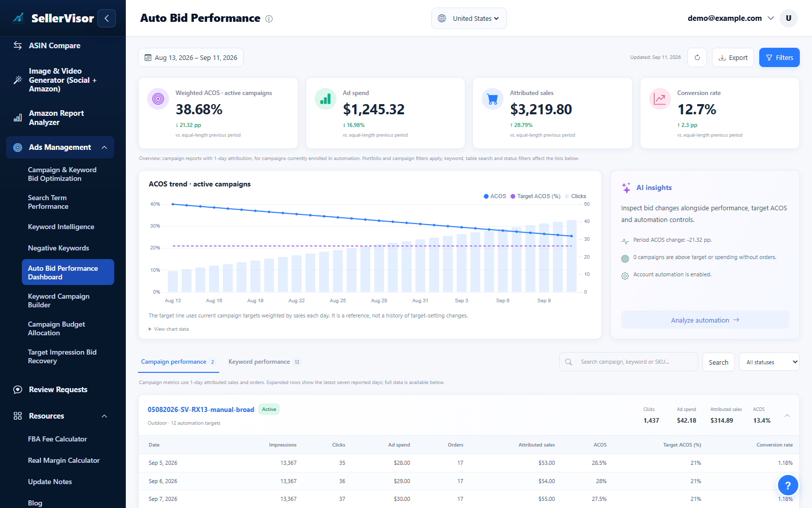Collapse the Resources menu chevron
This screenshot has width=812, height=508.
(x=105, y=416)
